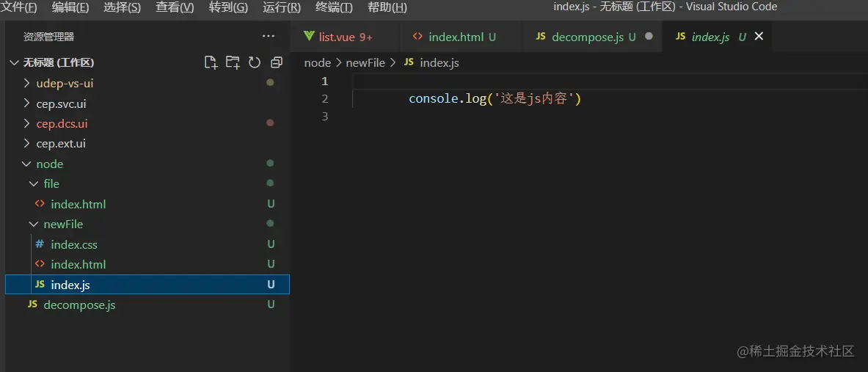
Task: Open the 帮助(H) menu
Action: [x=387, y=7]
